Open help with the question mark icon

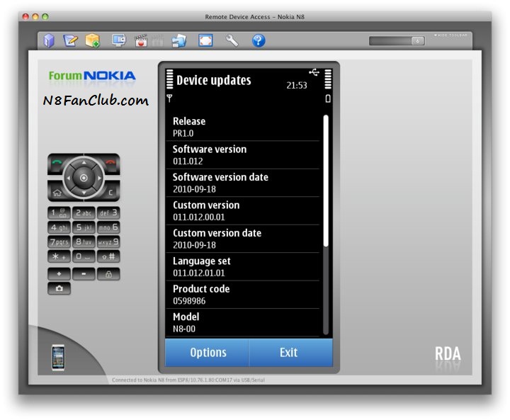(x=259, y=40)
